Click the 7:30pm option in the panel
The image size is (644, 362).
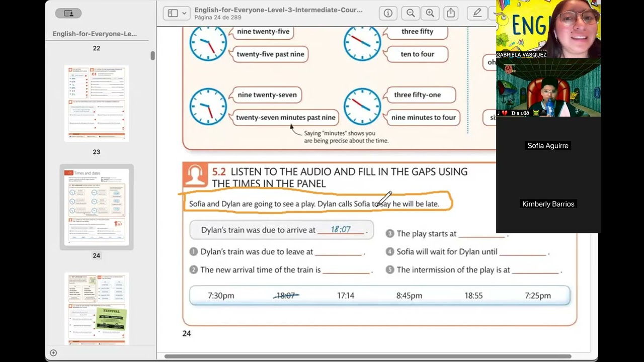click(221, 296)
